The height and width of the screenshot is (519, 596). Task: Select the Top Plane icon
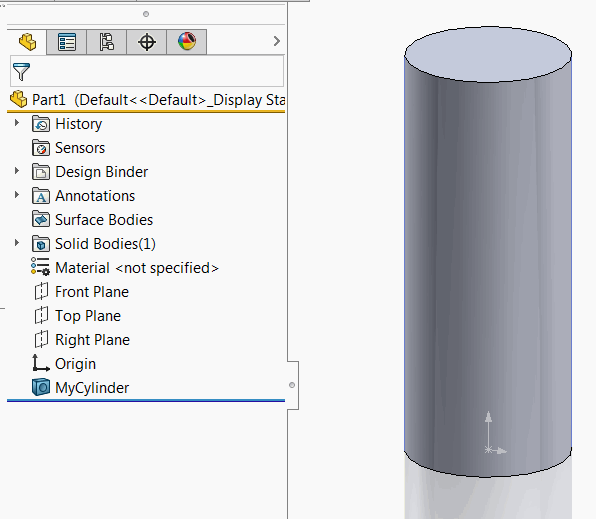coord(41,316)
